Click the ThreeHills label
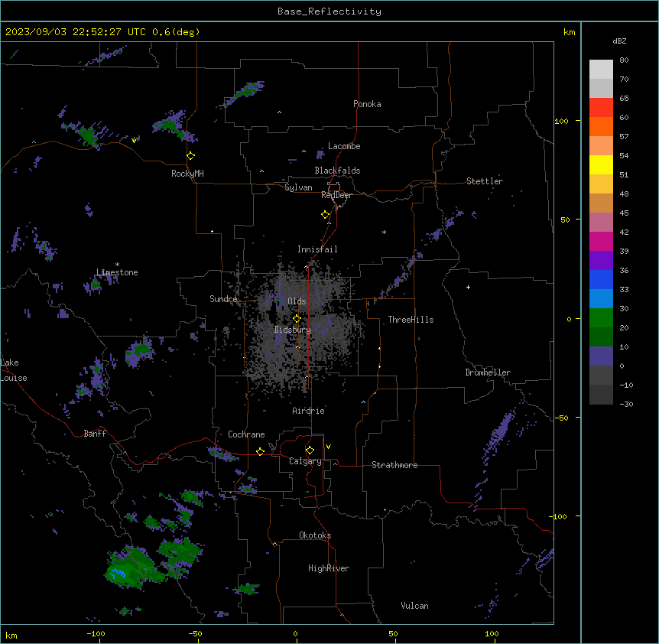659x644 pixels. tap(411, 320)
